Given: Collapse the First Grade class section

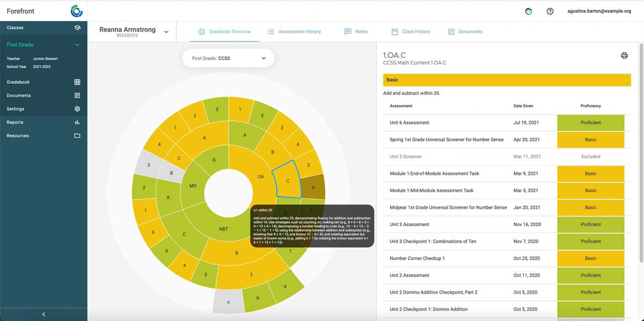Looking at the screenshot, I should coord(77,45).
